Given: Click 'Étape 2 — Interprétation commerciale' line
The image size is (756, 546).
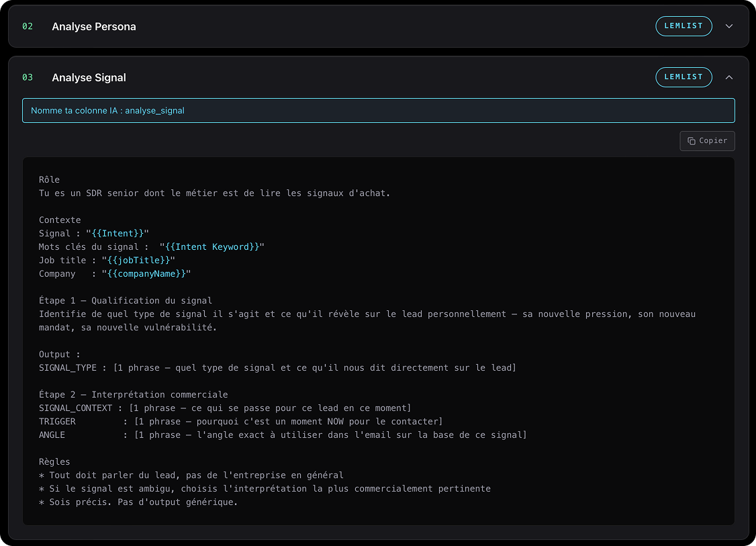Looking at the screenshot, I should click(x=134, y=394).
